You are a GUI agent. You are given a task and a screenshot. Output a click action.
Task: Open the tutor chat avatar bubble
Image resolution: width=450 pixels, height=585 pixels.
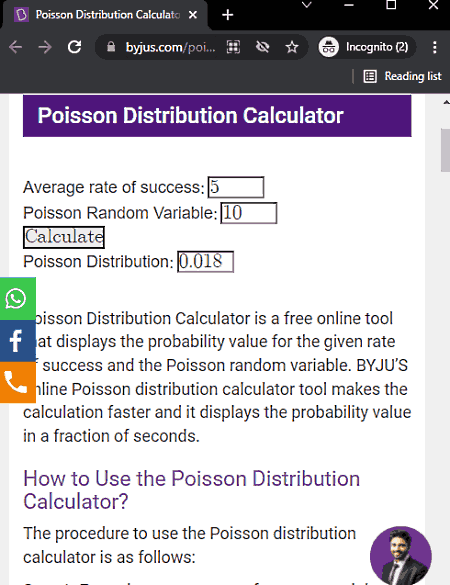click(401, 556)
